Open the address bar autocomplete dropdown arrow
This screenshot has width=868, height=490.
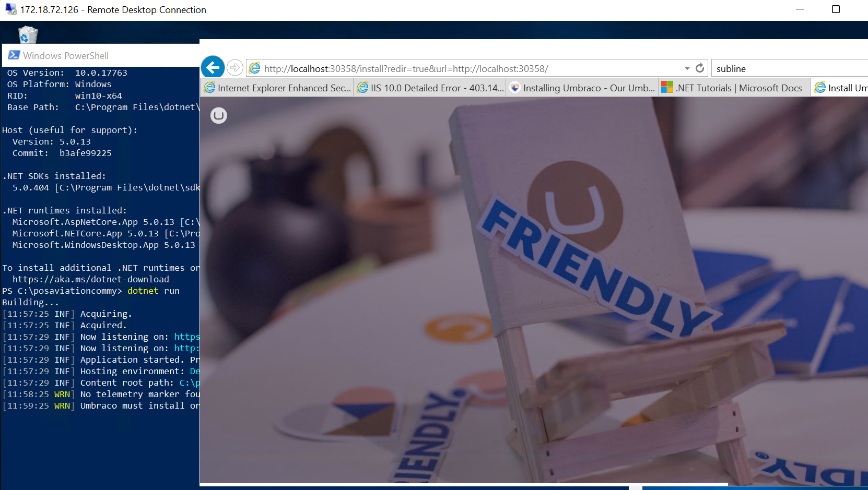point(687,69)
